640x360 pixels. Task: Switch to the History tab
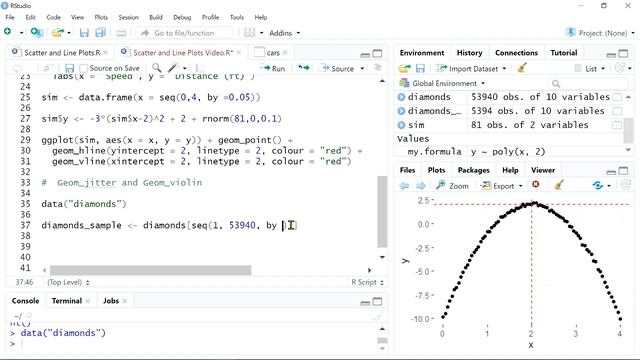pyautogui.click(x=469, y=53)
